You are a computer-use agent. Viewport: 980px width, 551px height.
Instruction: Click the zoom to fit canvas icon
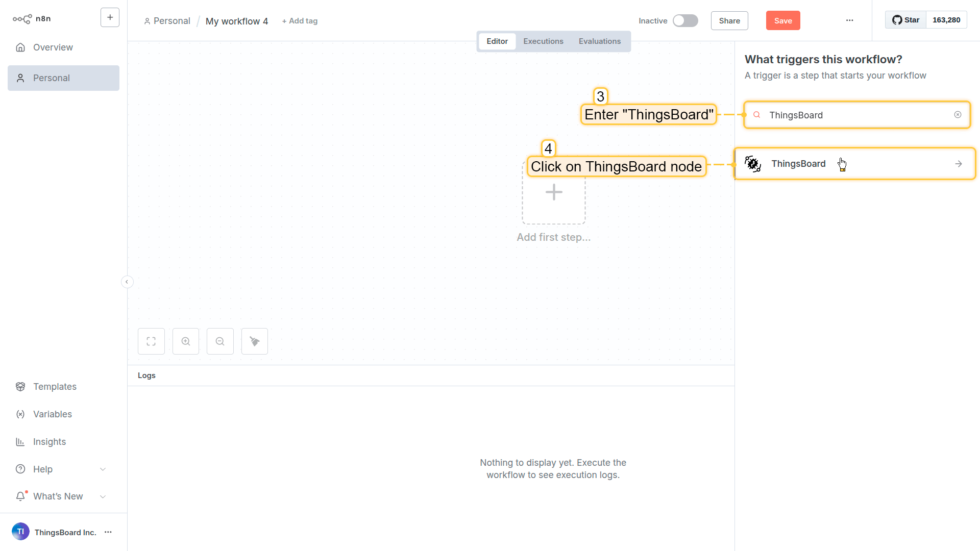151,341
